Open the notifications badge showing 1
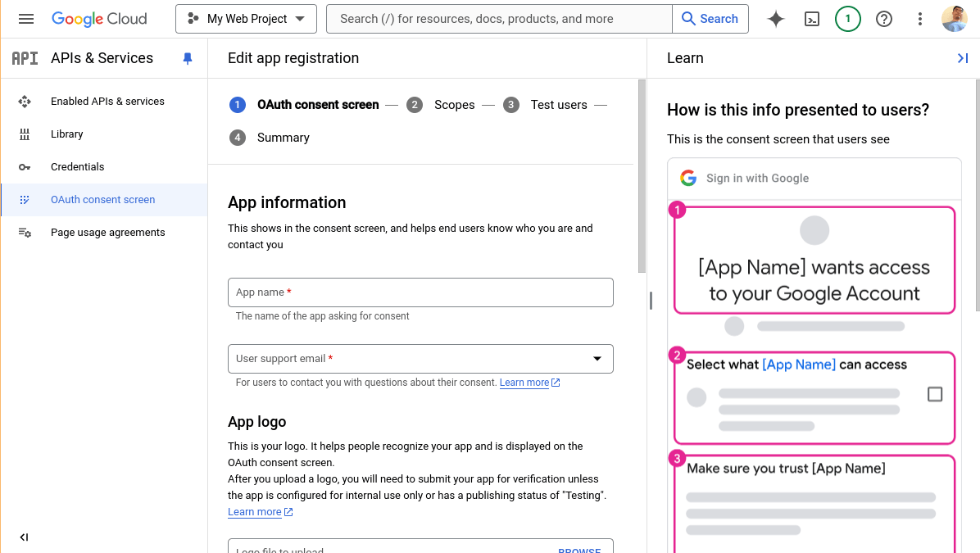Screen dimensions: 980x553 [847, 19]
